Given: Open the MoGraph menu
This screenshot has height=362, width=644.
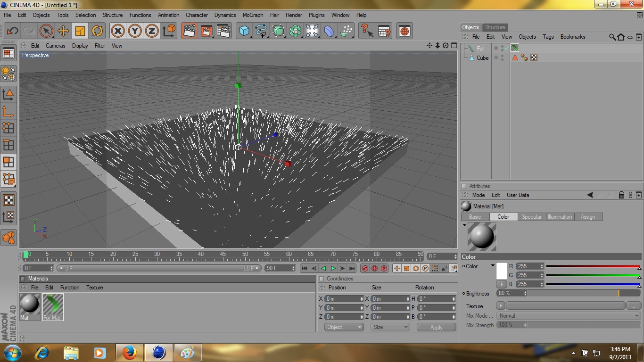Looking at the screenshot, I should point(253,15).
